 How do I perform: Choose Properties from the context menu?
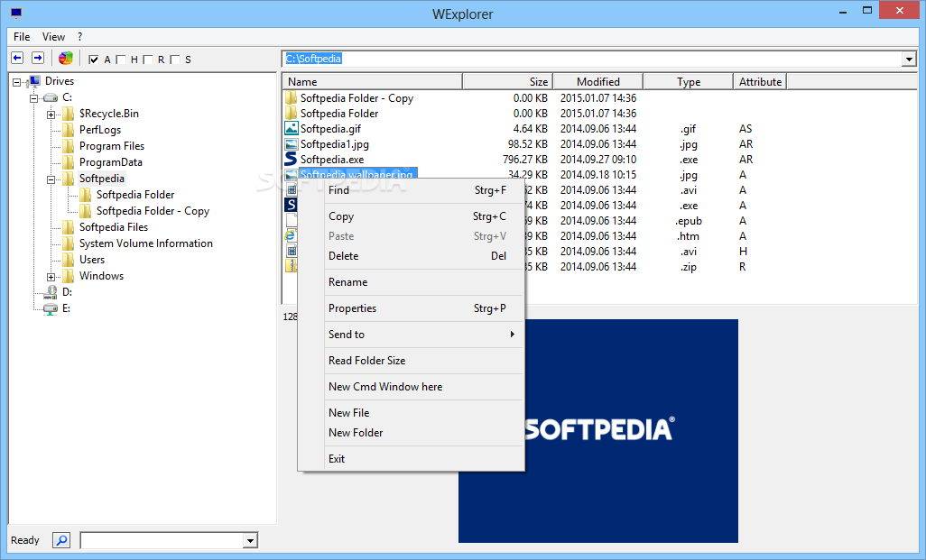[424, 308]
